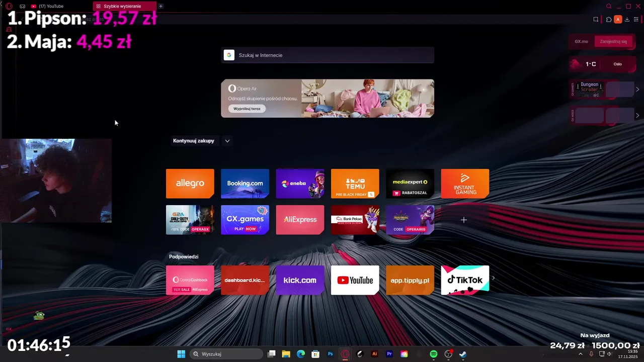
Task: Launch Premiere Pro from the taskbar
Action: click(389, 354)
